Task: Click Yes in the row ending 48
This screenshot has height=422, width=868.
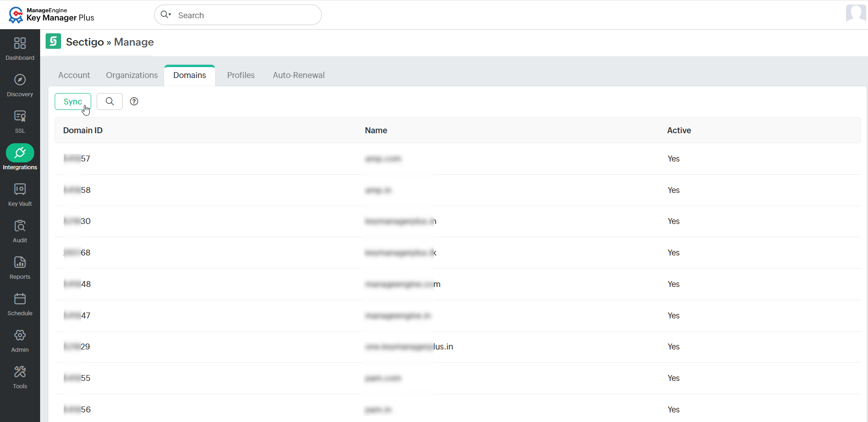Action: [673, 284]
